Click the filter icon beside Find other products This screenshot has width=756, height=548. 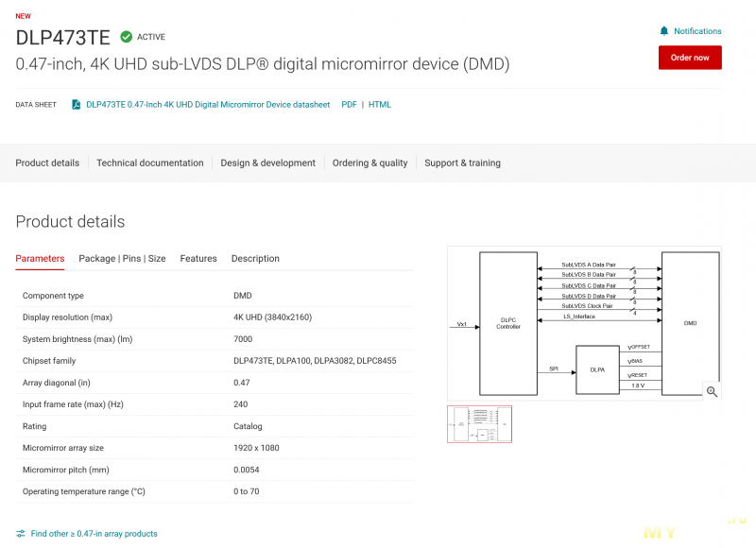coord(21,534)
